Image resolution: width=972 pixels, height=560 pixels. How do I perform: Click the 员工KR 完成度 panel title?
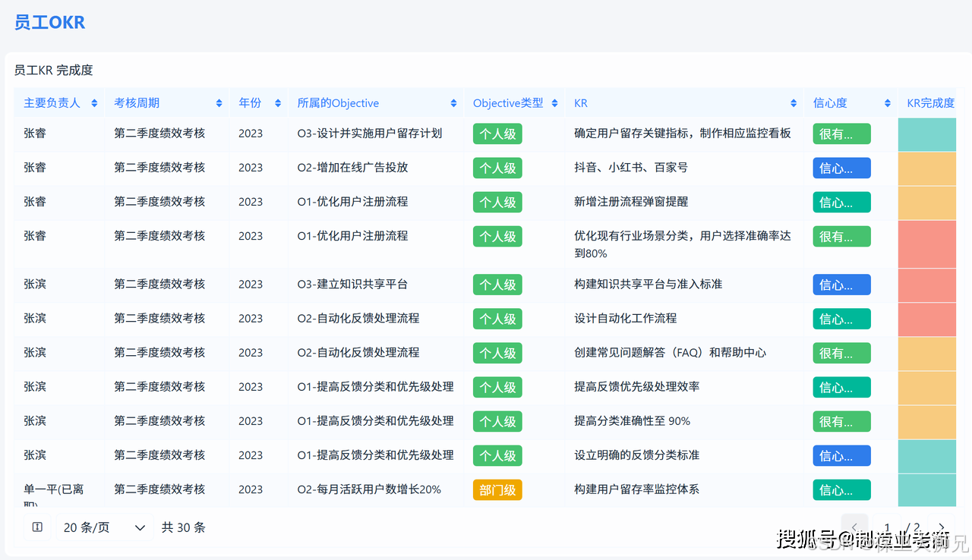pos(54,70)
